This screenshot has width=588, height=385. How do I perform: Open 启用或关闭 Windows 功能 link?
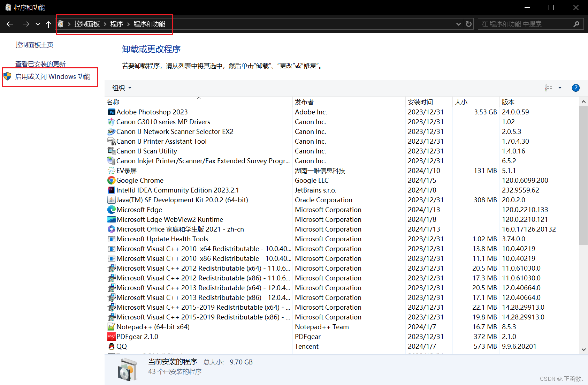pos(53,76)
